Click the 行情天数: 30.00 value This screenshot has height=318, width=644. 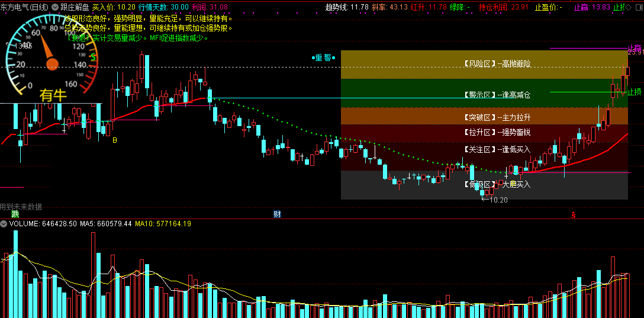164,7
